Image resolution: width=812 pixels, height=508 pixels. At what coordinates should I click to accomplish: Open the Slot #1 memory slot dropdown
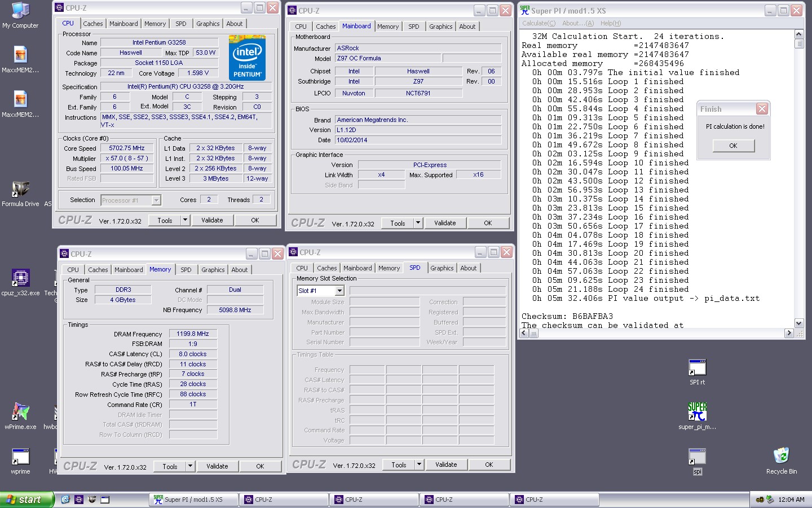point(339,291)
